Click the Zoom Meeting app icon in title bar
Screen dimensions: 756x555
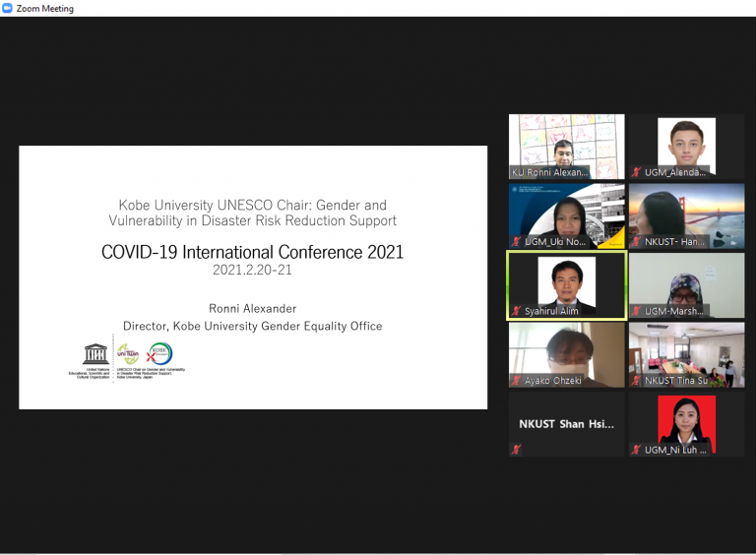point(7,8)
